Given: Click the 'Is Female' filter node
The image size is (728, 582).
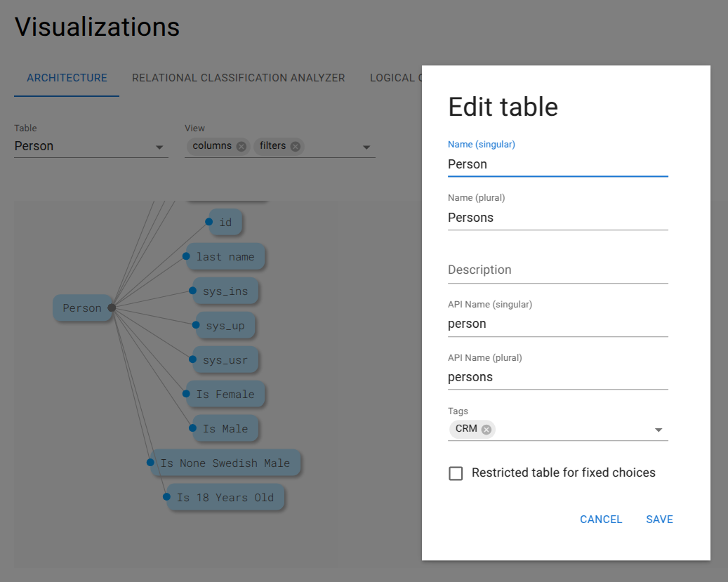Looking at the screenshot, I should pyautogui.click(x=225, y=395).
